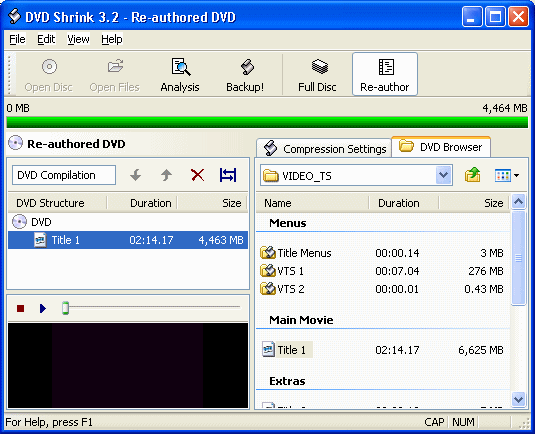This screenshot has height=434, width=535.
Task: Close the DVD Shrink window
Action: pyautogui.click(x=518, y=16)
